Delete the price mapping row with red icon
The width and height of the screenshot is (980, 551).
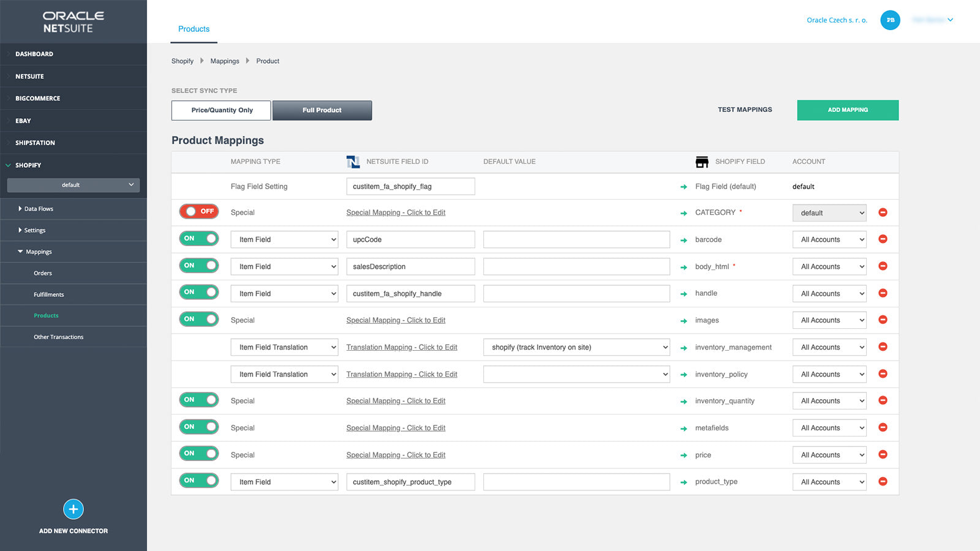pos(883,454)
